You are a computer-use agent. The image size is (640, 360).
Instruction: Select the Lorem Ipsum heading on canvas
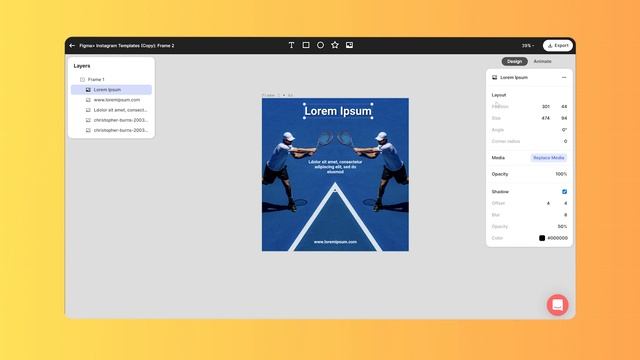click(338, 111)
